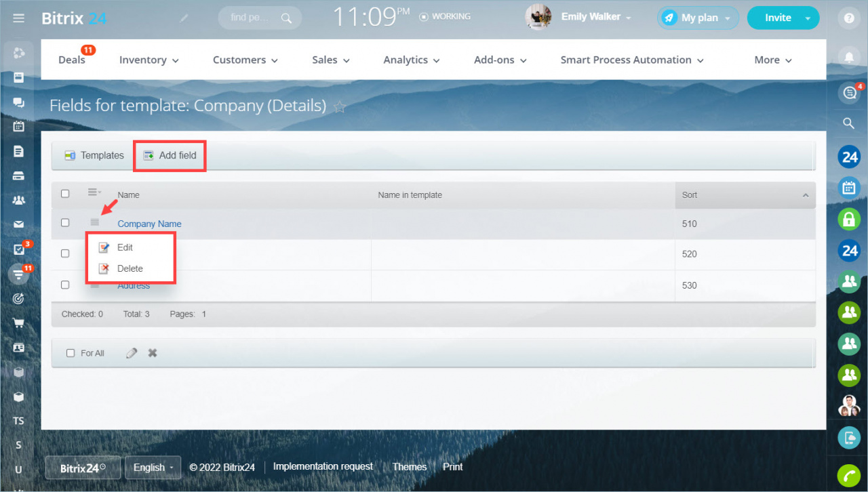Open the Drive icon in left sidebar
The height and width of the screenshot is (492, 868).
click(x=19, y=176)
